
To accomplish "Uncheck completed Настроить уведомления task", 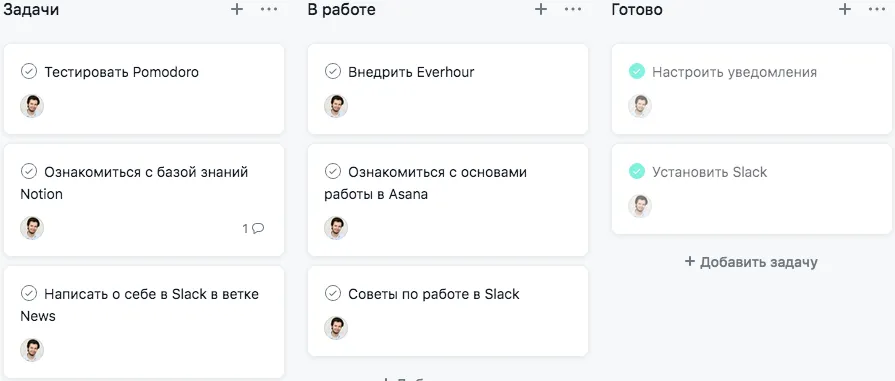I will (636, 71).
